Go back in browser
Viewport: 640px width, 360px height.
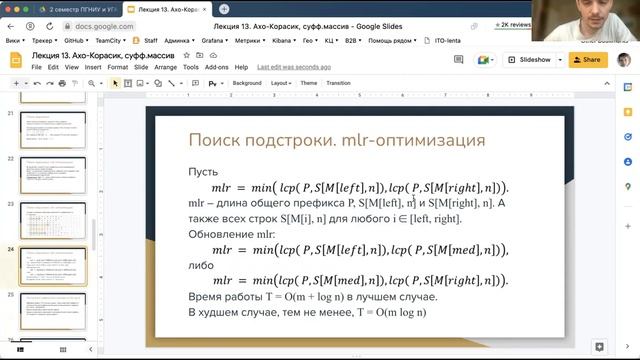(11, 26)
